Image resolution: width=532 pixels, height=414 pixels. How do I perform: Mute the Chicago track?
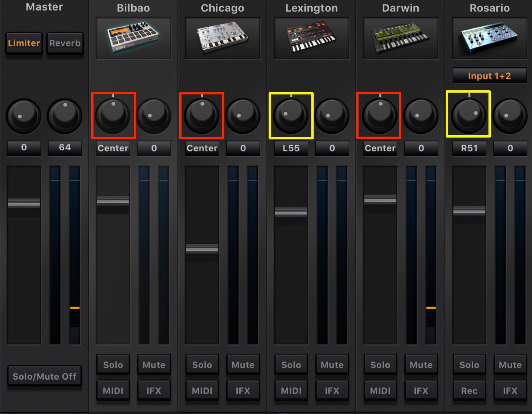(x=243, y=364)
